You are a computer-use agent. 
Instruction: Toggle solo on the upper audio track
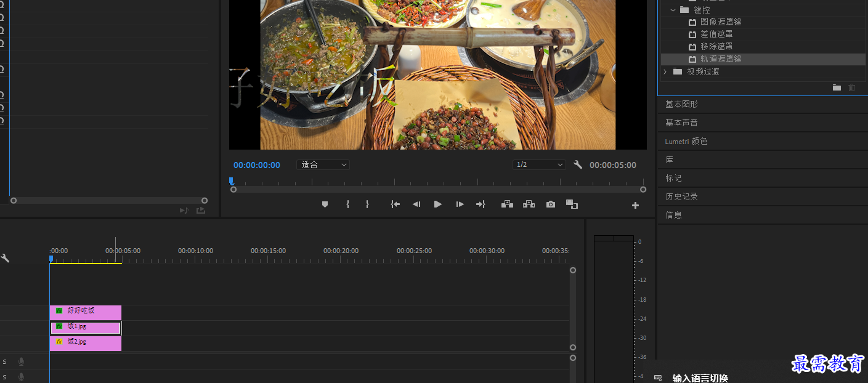tap(4, 361)
